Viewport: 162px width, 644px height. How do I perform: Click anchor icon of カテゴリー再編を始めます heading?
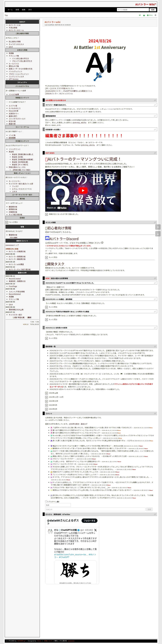(x=155, y=105)
